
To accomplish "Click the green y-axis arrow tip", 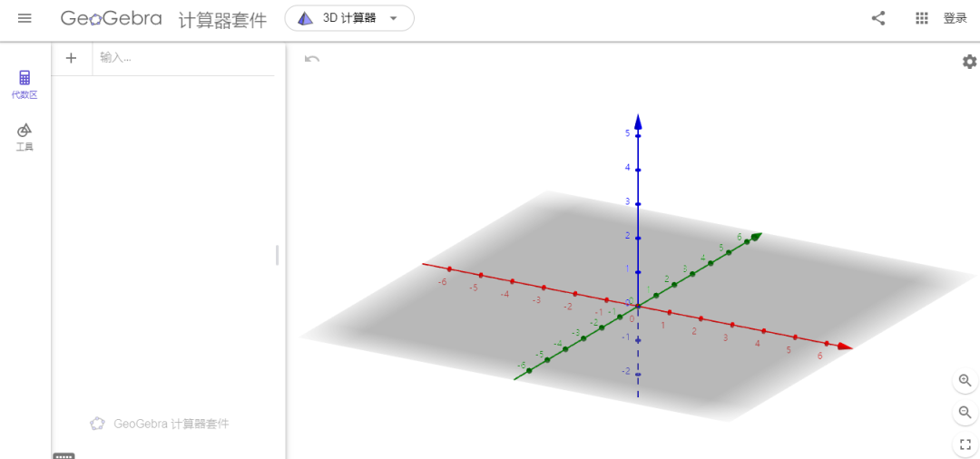I will pos(756,236).
